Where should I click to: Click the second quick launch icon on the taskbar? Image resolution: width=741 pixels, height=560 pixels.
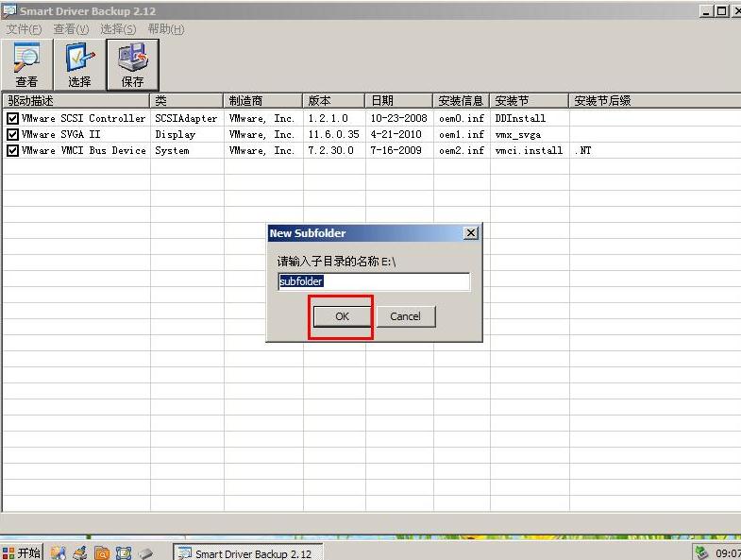point(80,552)
